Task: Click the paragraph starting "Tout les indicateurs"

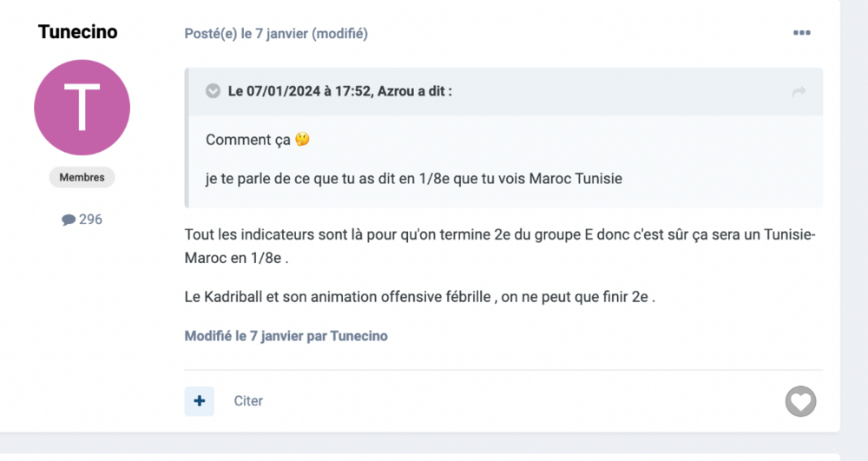Action: (x=499, y=235)
